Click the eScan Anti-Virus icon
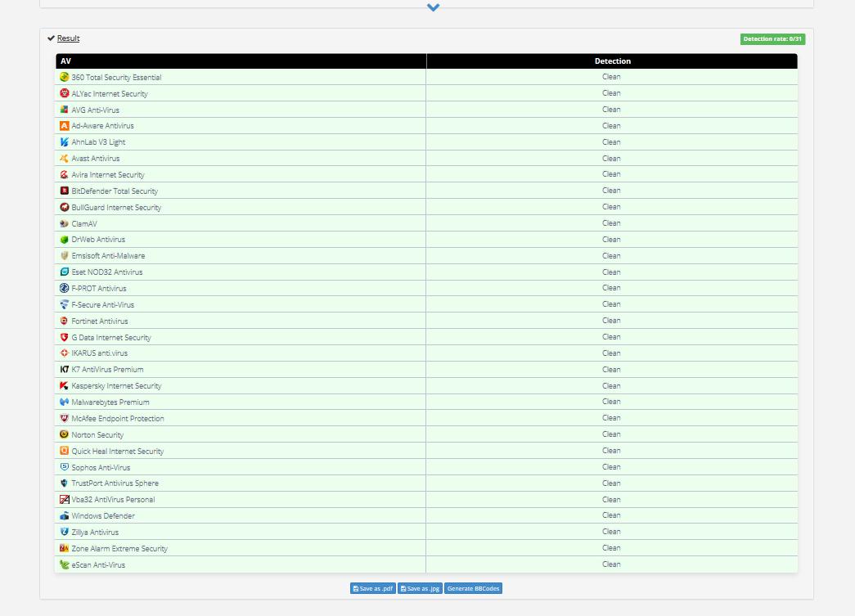Viewport: 855px width, 616px height. pyautogui.click(x=65, y=564)
